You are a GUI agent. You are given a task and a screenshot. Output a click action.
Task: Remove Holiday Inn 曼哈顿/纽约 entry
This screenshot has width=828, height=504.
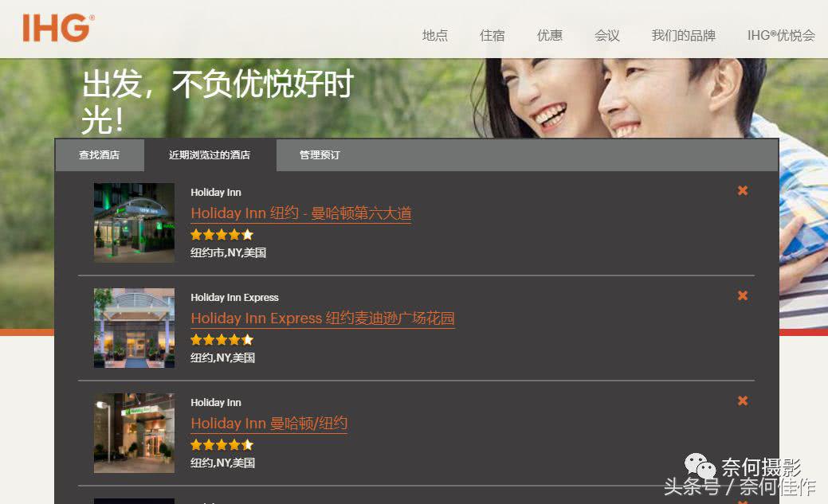[x=743, y=400]
